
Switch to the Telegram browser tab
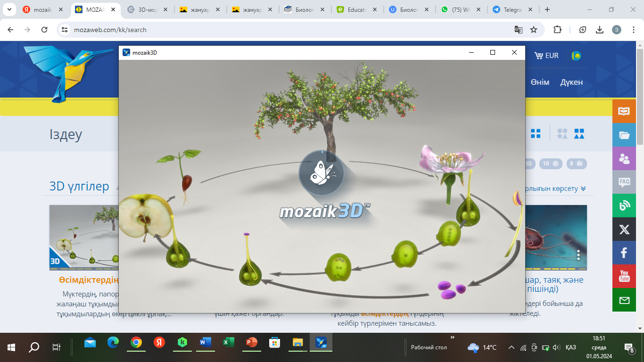[x=512, y=9]
